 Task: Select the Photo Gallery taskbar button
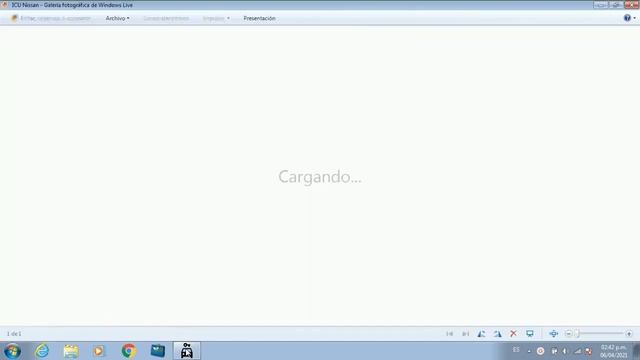tap(187, 351)
